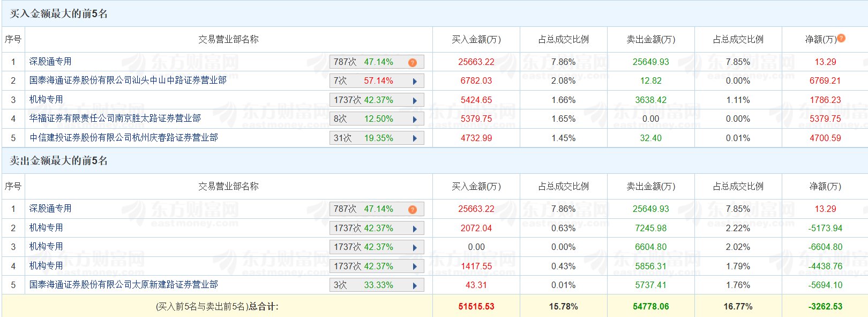
Task: Click blue arrow icon next to 7次 57.14%
Action: (x=415, y=82)
